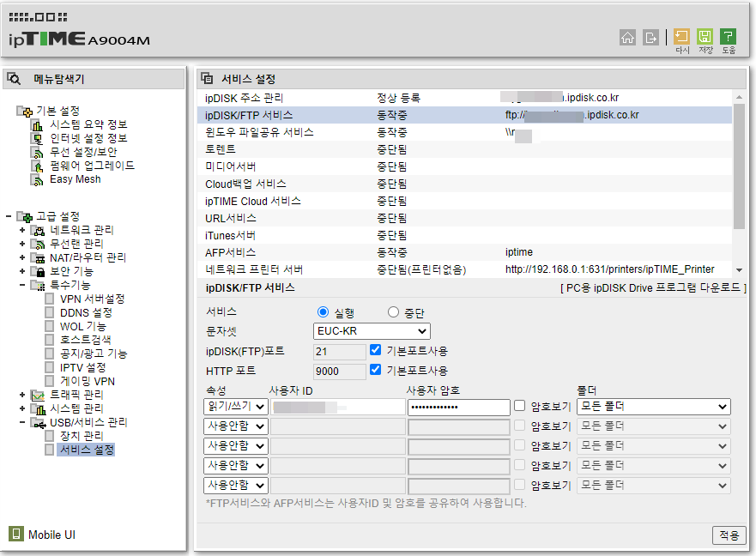756x556 pixels.
Task: Click the 트래픽 관리 chart icon
Action: tap(38, 396)
